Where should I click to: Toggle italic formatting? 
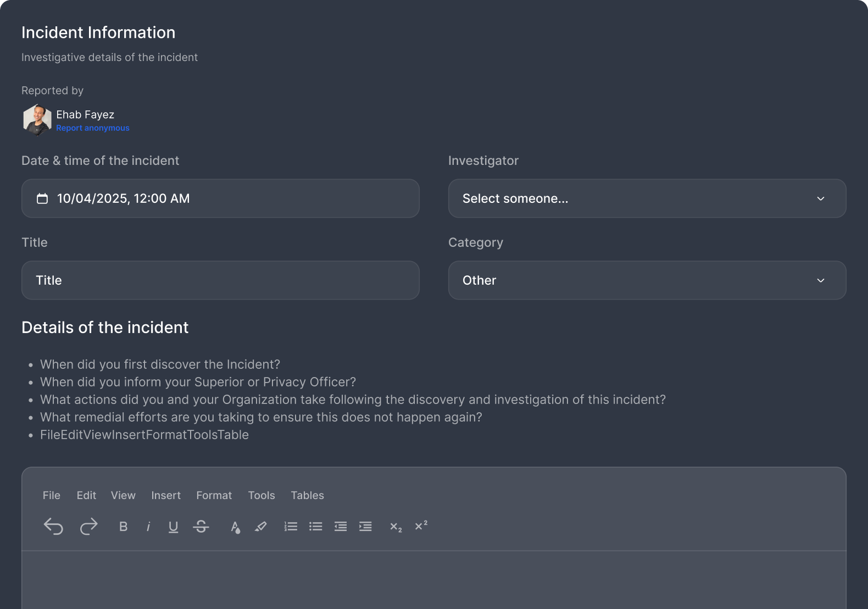point(148,527)
